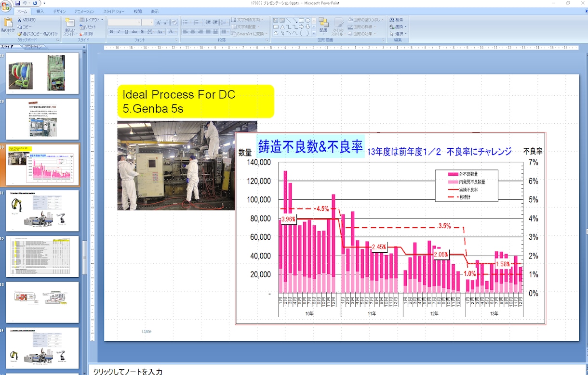Viewport: 588px width, 375px height.
Task: Switch to the デザイン ribbon tab
Action: [x=60, y=11]
